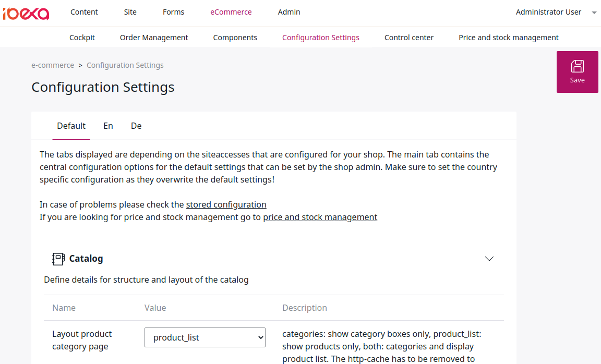Click the Value column header
Image resolution: width=601 pixels, height=364 pixels.
[155, 308]
